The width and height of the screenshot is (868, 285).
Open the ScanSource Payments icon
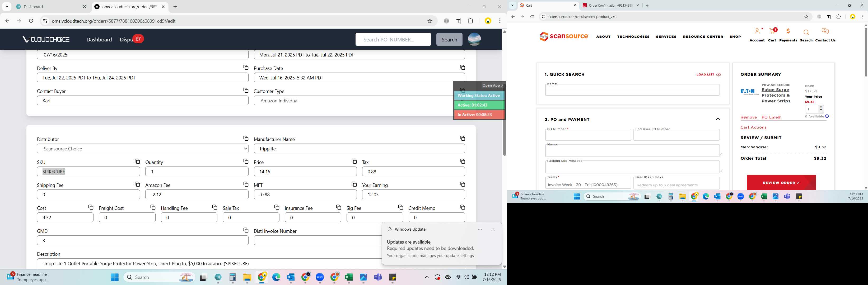coord(788,35)
